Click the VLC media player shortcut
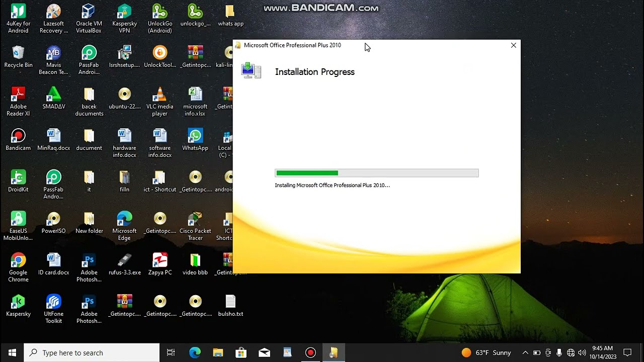Image resolution: width=644 pixels, height=362 pixels. 160,102
